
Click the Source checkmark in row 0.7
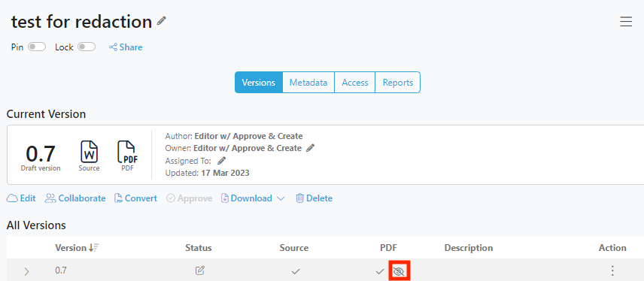(296, 270)
